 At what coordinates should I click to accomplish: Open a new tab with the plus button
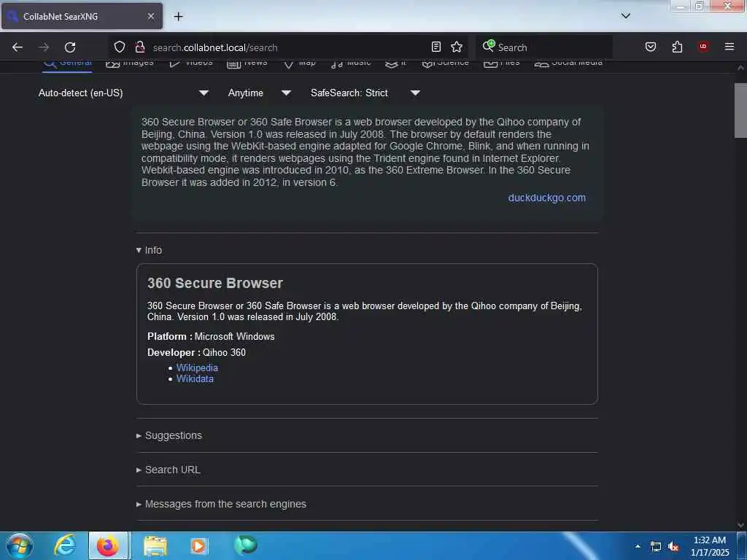point(178,17)
